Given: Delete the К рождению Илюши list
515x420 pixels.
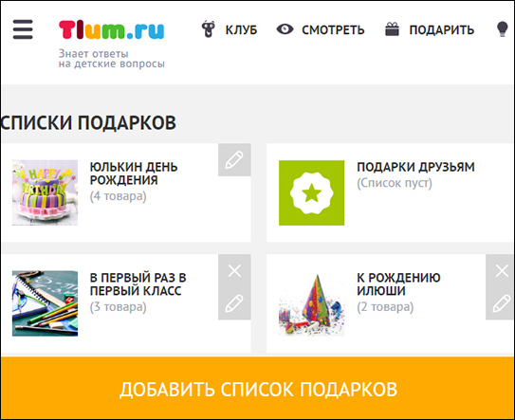Looking at the screenshot, I should [502, 271].
